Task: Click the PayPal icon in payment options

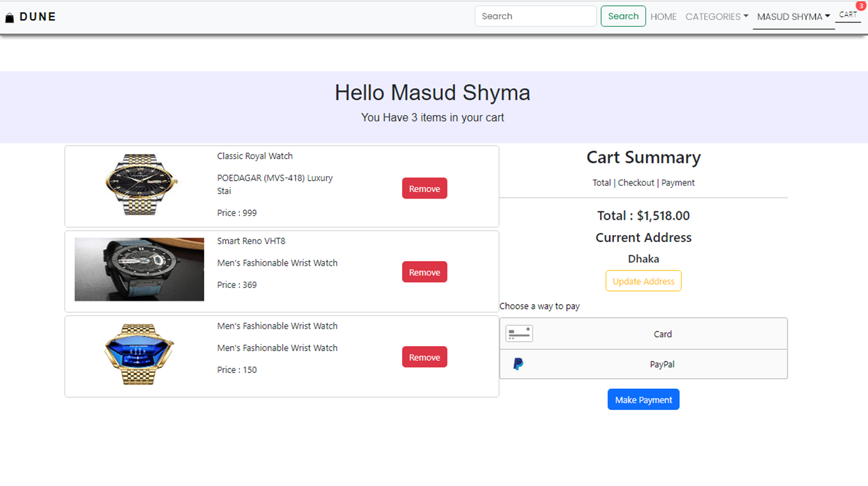Action: point(518,364)
